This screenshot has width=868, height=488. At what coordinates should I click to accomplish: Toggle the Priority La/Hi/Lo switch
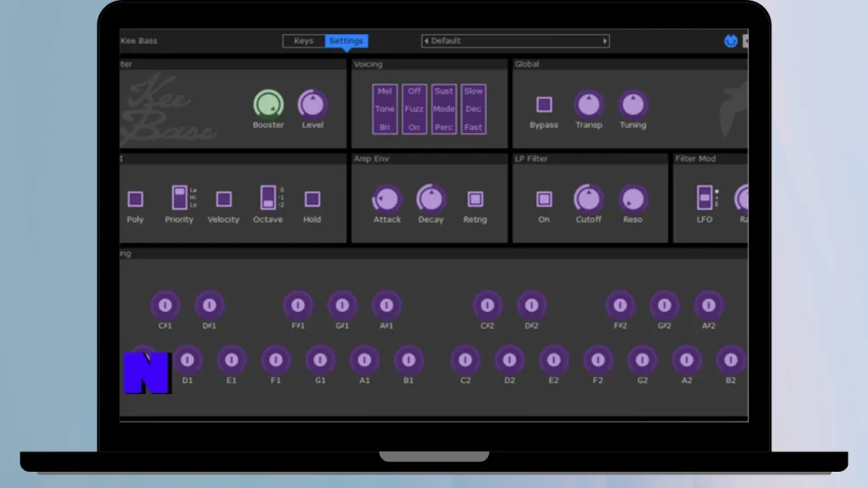click(x=180, y=198)
